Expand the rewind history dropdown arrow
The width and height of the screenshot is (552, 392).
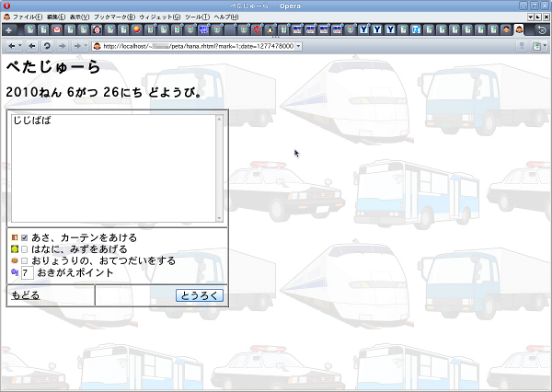point(20,46)
